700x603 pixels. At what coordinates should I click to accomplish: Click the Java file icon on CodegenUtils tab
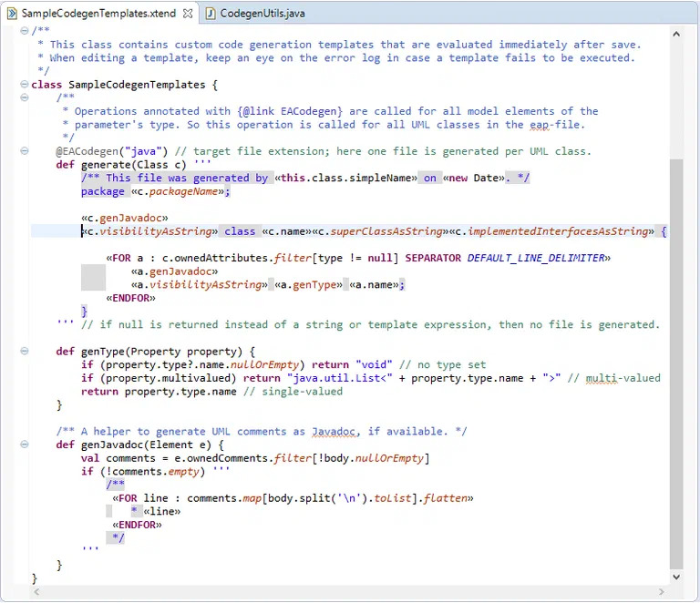pyautogui.click(x=211, y=14)
